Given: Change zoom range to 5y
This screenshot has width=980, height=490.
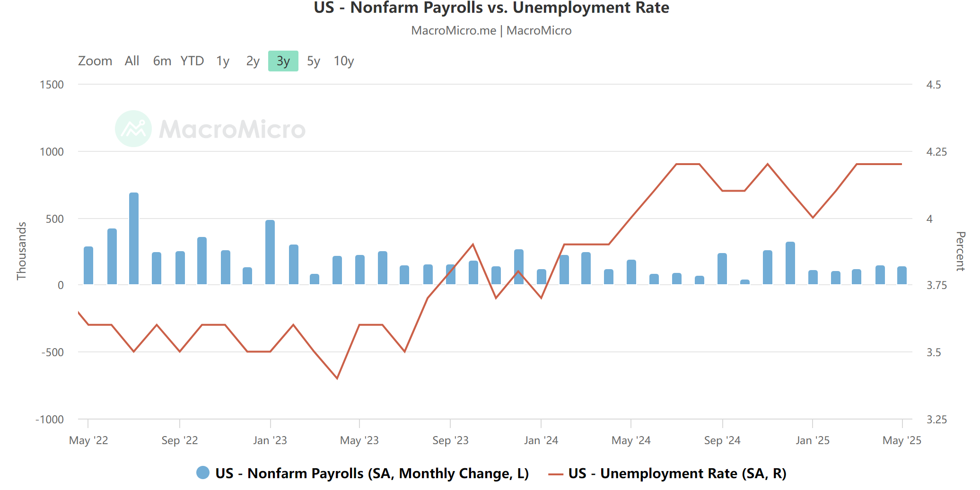Looking at the screenshot, I should 313,61.
